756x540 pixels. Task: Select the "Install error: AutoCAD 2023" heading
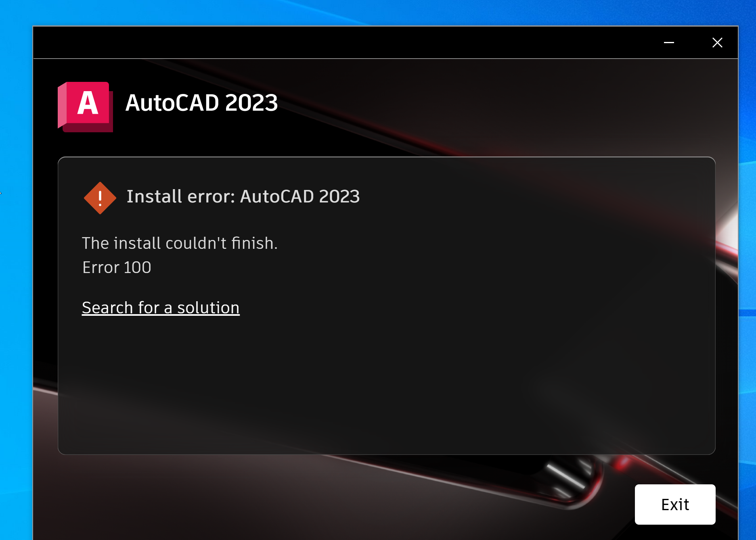[243, 197]
